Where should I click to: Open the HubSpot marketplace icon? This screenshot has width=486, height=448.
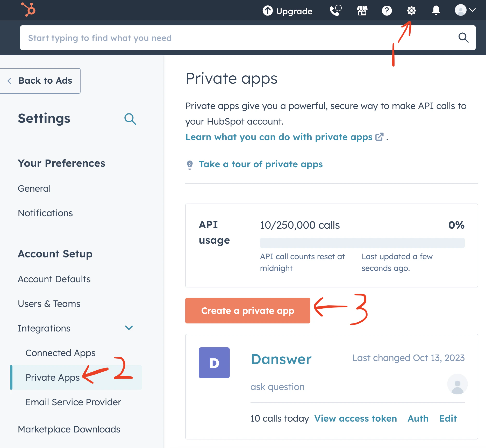pyautogui.click(x=362, y=10)
